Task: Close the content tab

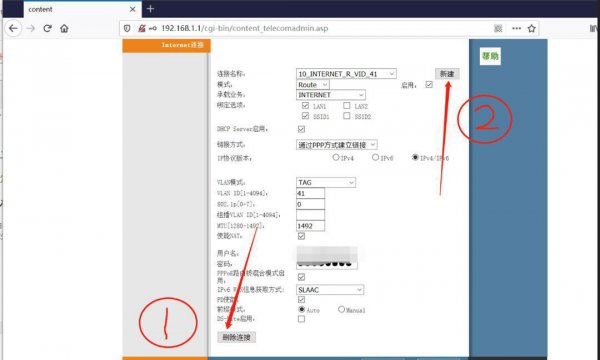Action: coord(132,9)
